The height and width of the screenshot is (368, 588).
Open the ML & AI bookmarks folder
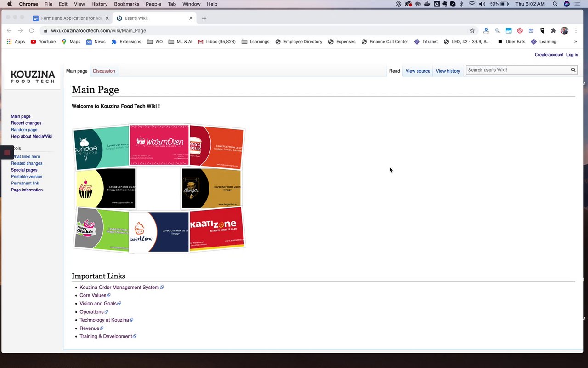coord(181,41)
